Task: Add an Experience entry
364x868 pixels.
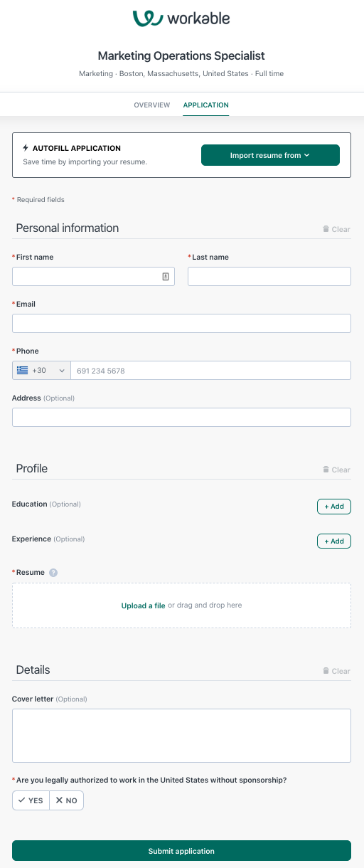Action: [x=334, y=541]
